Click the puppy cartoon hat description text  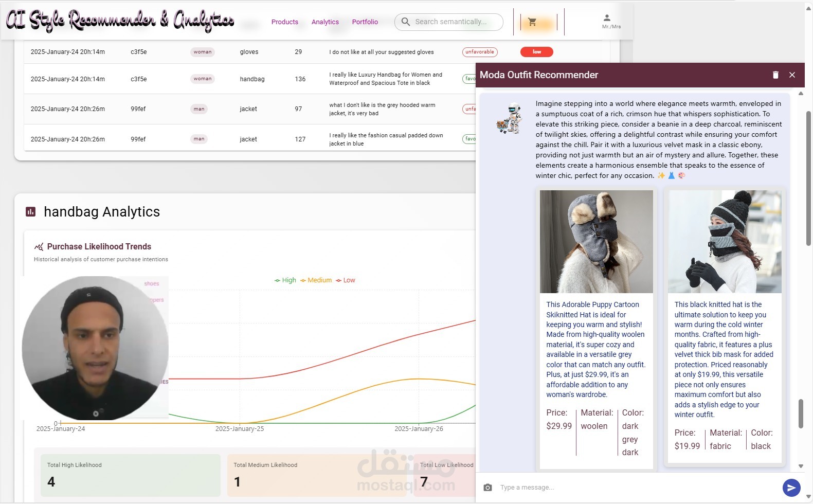596,349
